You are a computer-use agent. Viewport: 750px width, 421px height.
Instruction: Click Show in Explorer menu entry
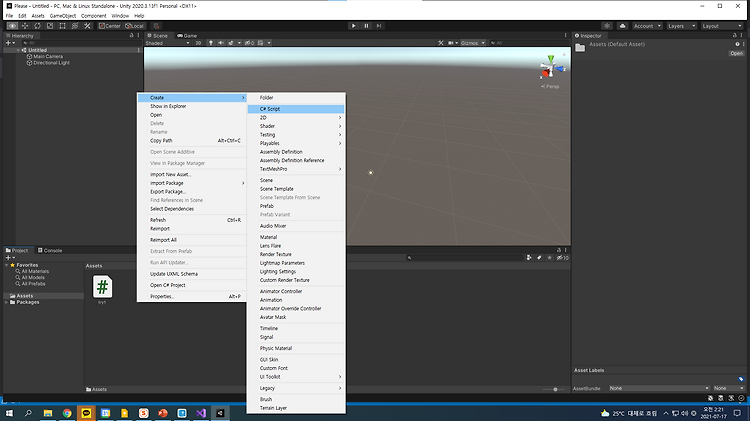coord(192,106)
